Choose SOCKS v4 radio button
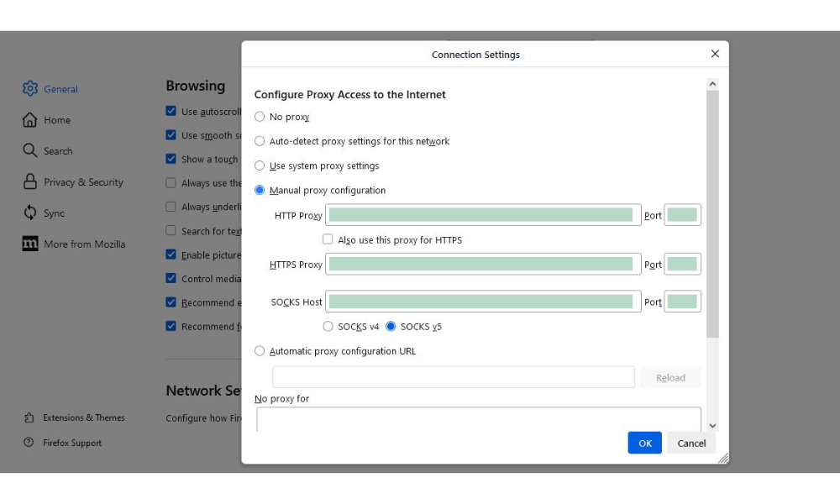This screenshot has width=840, height=504. point(328,326)
